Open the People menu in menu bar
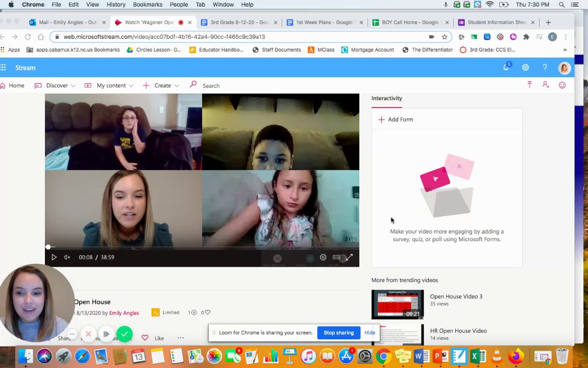This screenshot has width=588, height=368. [179, 5]
